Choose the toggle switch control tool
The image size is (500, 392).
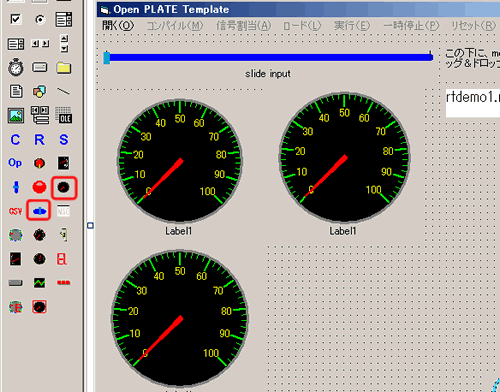pyautogui.click(x=64, y=235)
